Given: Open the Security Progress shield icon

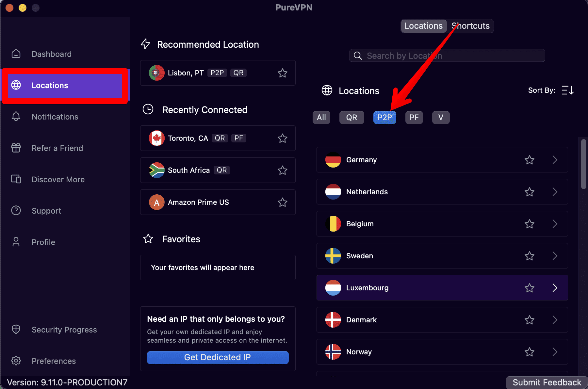Looking at the screenshot, I should click(x=15, y=329).
